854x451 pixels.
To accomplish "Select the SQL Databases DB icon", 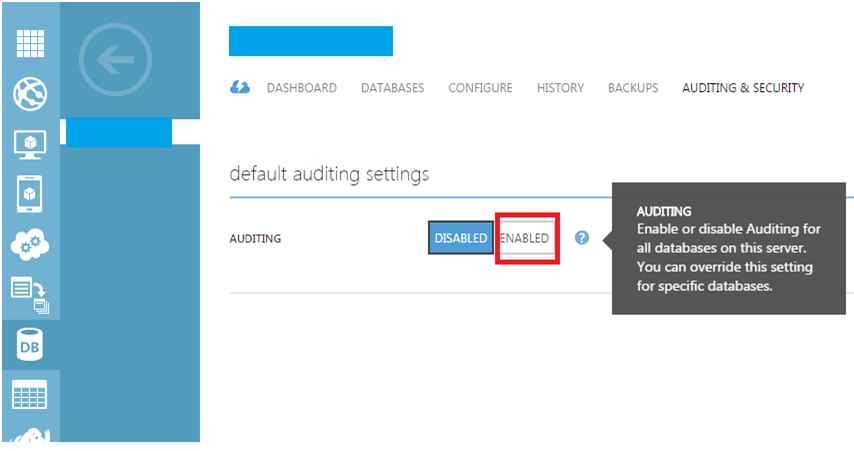I will 30,345.
